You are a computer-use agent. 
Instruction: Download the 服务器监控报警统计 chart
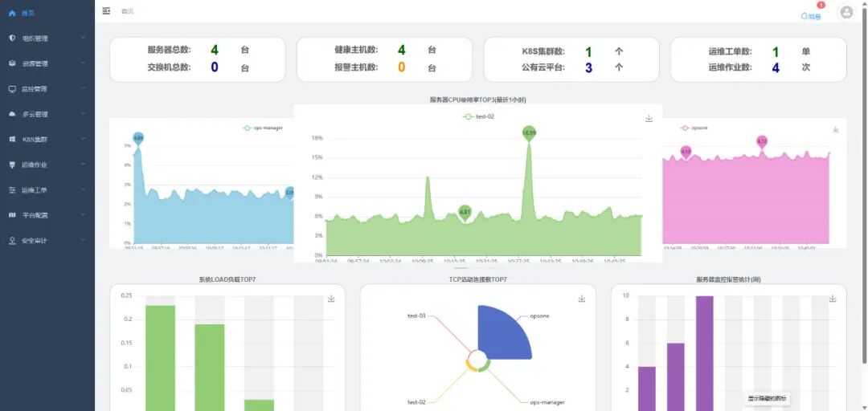pos(832,298)
